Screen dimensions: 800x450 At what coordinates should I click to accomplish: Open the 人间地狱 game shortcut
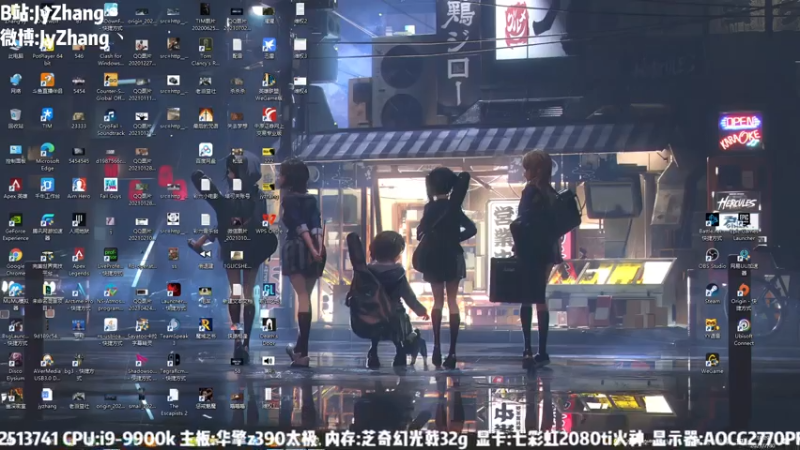click(79, 223)
